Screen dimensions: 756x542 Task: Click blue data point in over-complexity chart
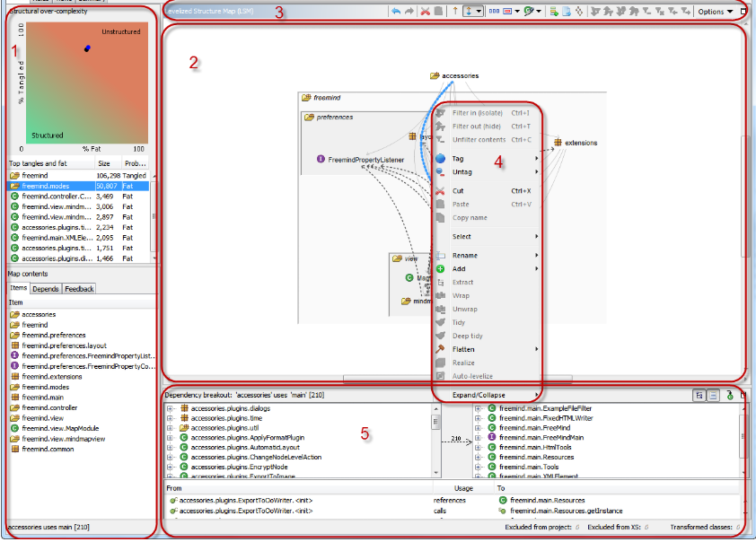pos(87,48)
